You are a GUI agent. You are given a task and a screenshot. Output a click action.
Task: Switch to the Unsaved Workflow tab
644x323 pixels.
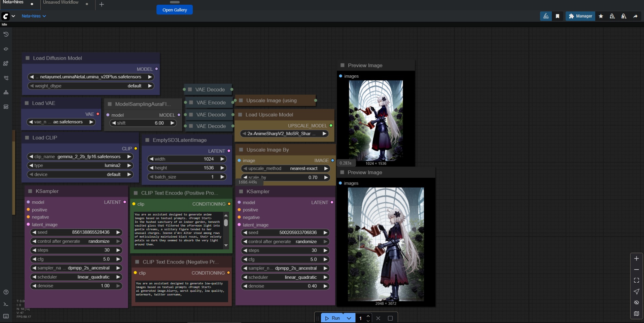tap(61, 3)
